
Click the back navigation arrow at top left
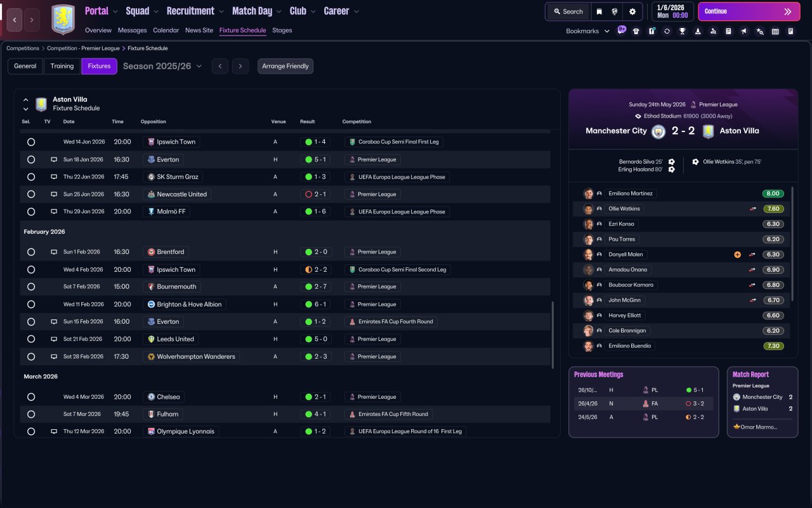tap(15, 20)
